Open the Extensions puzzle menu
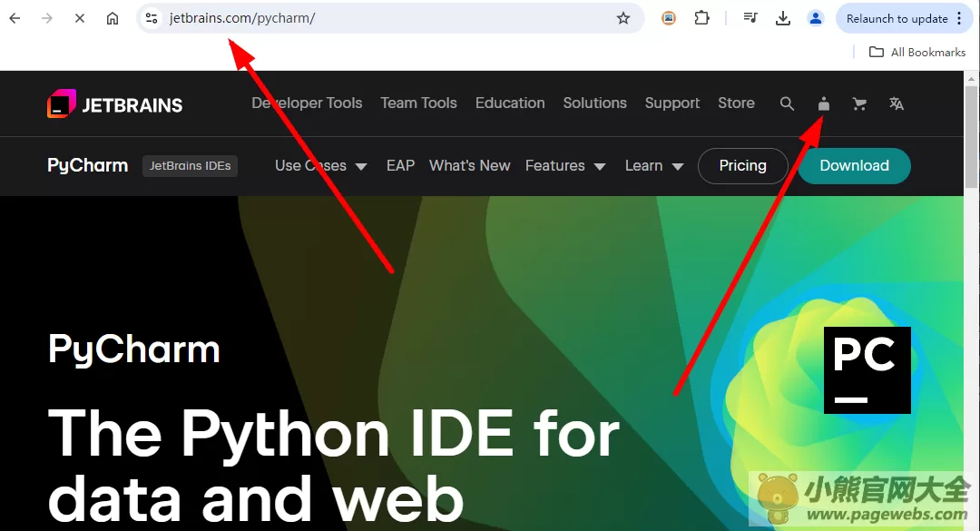Image resolution: width=980 pixels, height=531 pixels. point(701,18)
